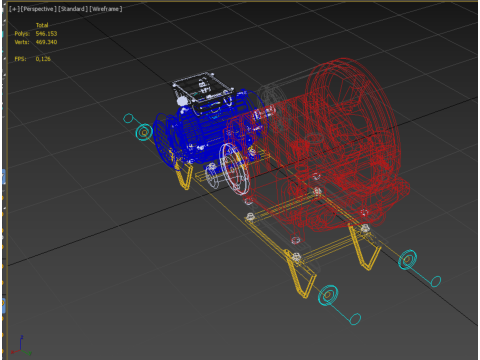Click the Verts count value 469.340

coord(46,42)
